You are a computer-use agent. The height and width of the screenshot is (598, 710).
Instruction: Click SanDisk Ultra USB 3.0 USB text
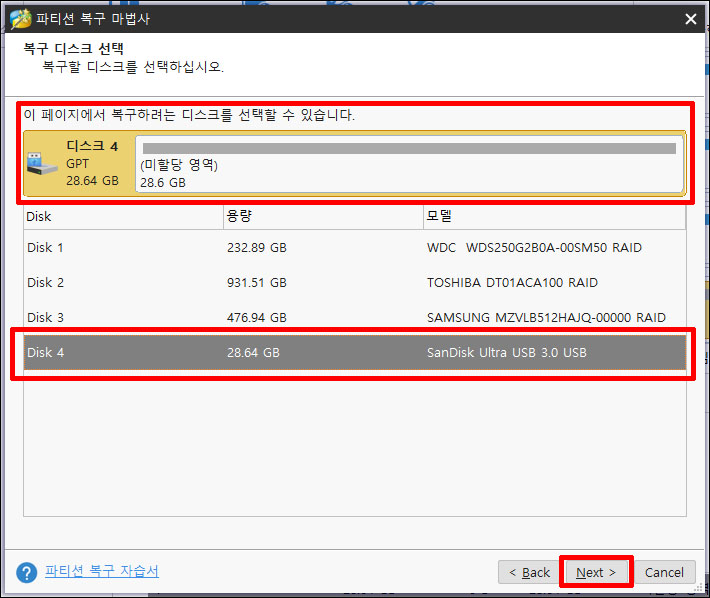coord(507,352)
